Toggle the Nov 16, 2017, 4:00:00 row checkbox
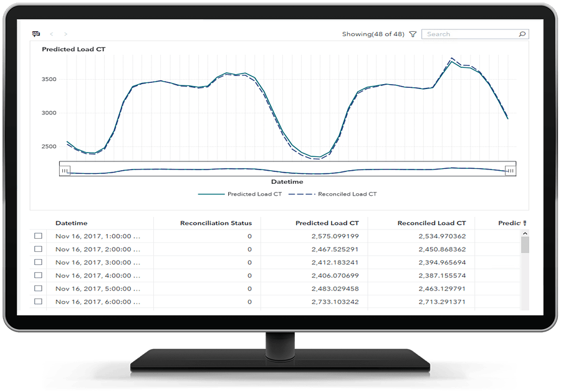The width and height of the screenshot is (561, 392). tap(38, 275)
